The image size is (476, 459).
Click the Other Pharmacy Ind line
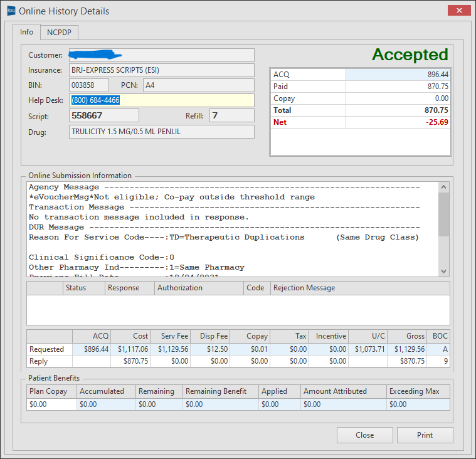coord(137,268)
